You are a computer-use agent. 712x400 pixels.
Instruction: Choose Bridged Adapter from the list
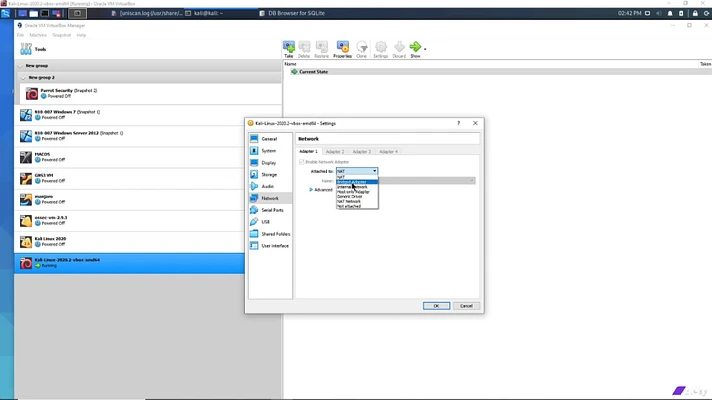coord(357,182)
